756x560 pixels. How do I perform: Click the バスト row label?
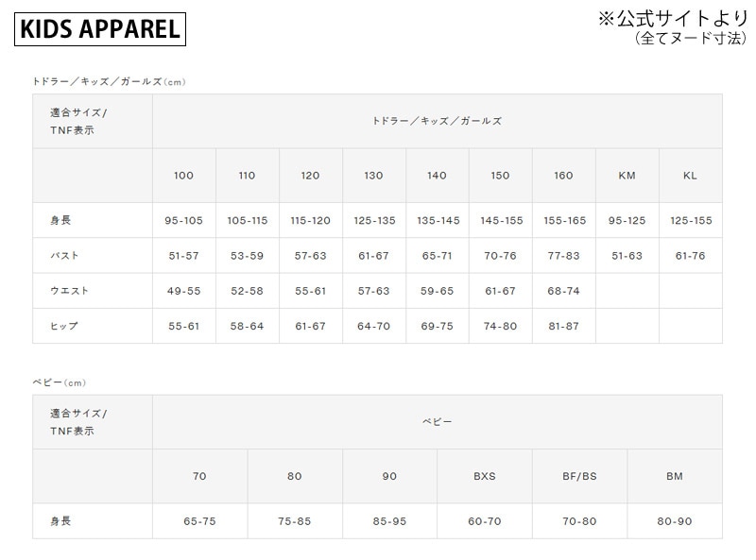click(64, 256)
